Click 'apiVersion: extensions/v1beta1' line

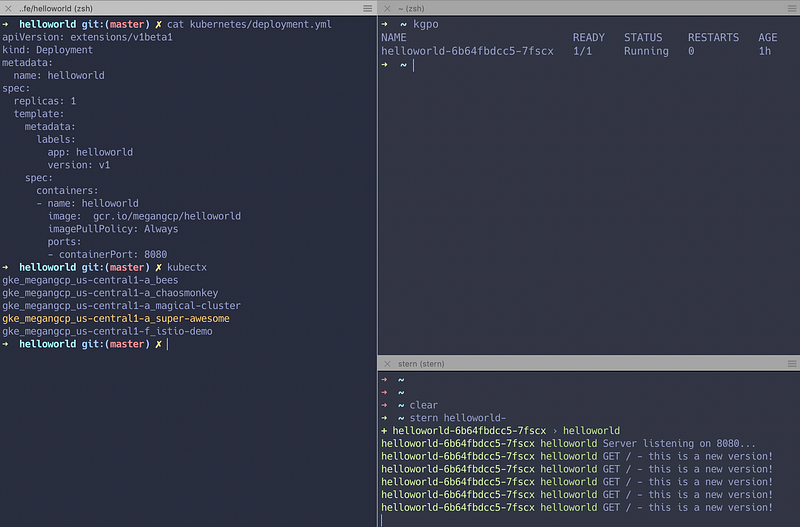coord(87,37)
